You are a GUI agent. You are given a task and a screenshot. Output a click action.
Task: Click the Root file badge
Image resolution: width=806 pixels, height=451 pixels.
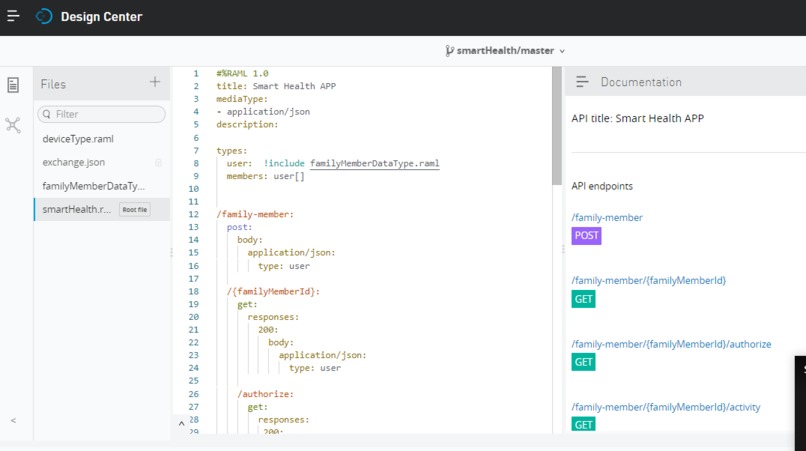tap(135, 209)
